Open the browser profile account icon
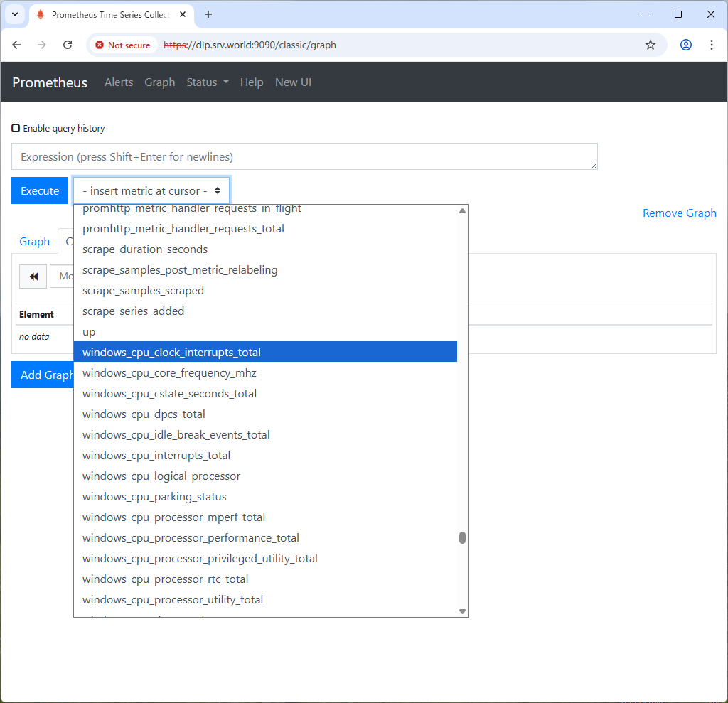The height and width of the screenshot is (703, 728). point(685,44)
